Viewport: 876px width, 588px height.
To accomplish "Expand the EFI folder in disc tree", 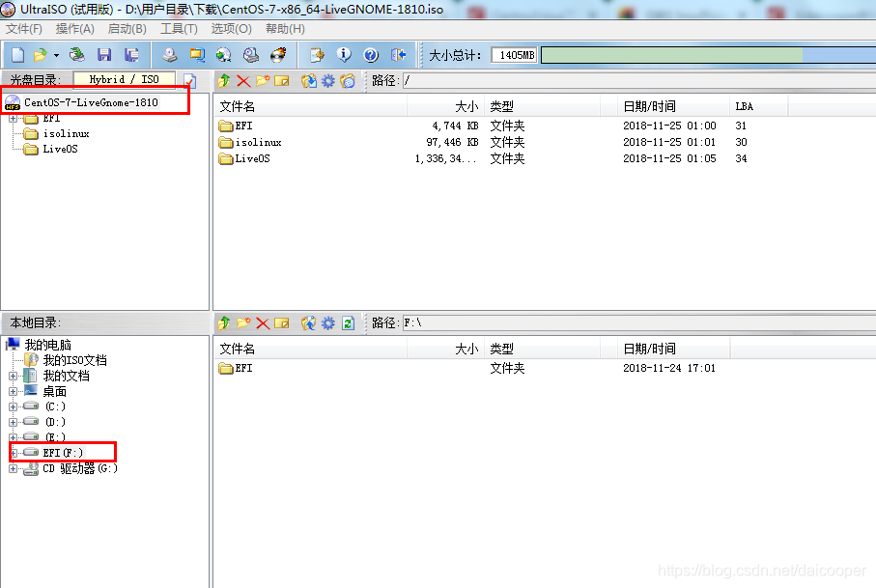I will click(14, 119).
